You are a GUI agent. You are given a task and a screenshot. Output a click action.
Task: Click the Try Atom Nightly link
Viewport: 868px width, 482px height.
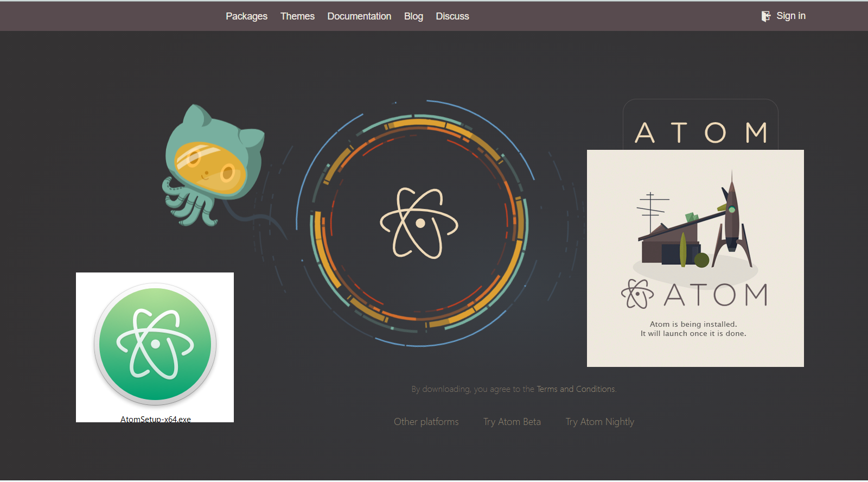[x=600, y=422]
